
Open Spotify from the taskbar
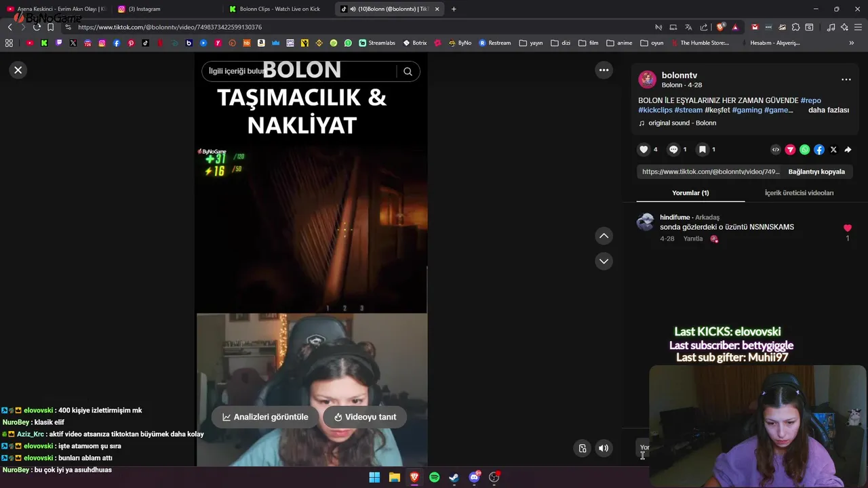click(435, 477)
